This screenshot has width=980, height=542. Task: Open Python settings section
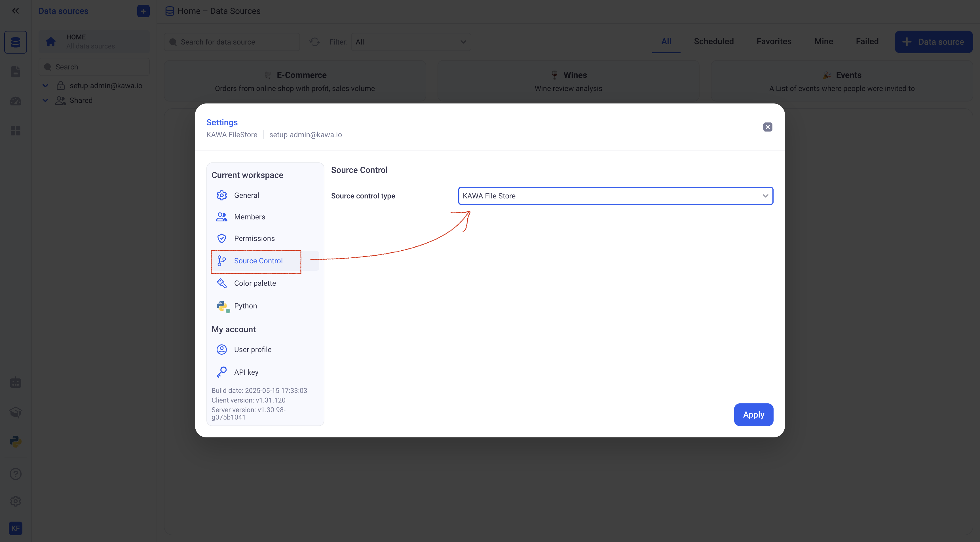(x=245, y=306)
